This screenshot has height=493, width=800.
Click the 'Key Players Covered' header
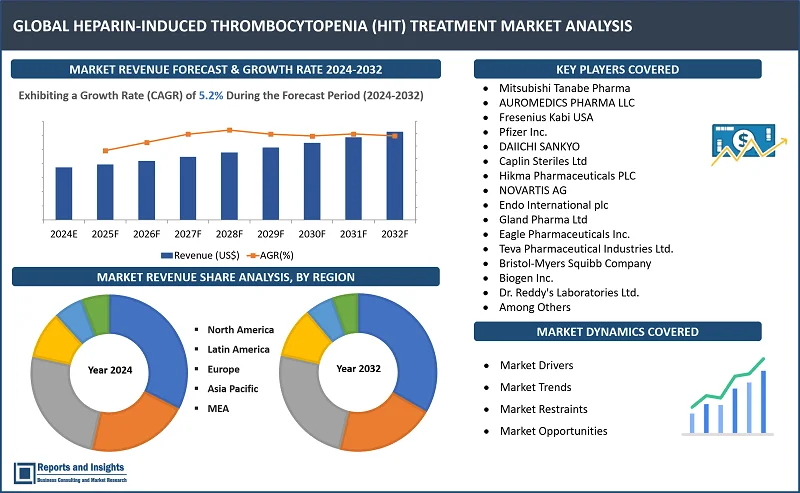click(x=617, y=69)
